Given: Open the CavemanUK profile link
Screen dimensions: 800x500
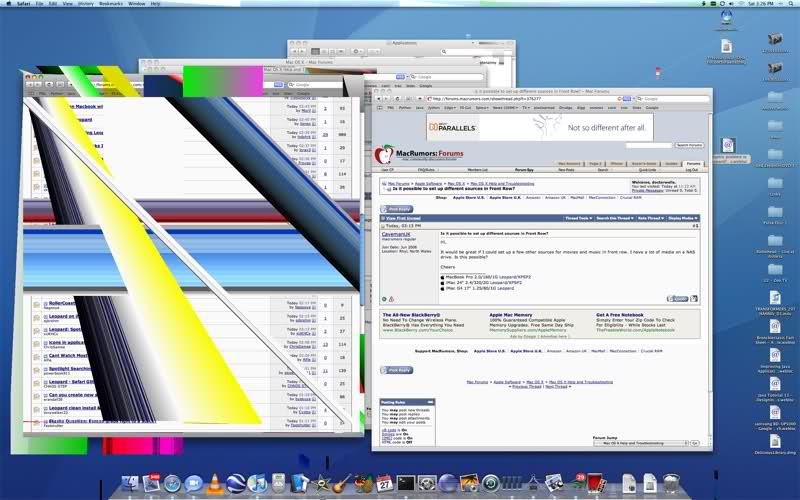Looking at the screenshot, I should [396, 234].
